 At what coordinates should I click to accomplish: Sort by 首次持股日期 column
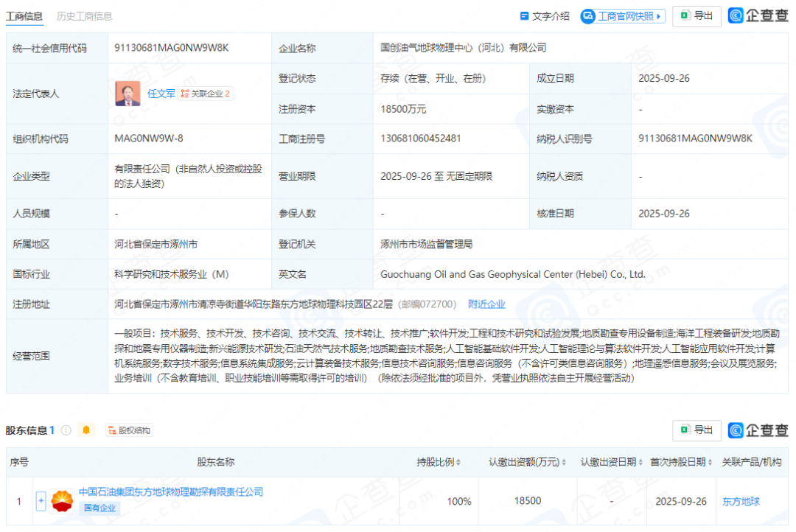coord(678,462)
